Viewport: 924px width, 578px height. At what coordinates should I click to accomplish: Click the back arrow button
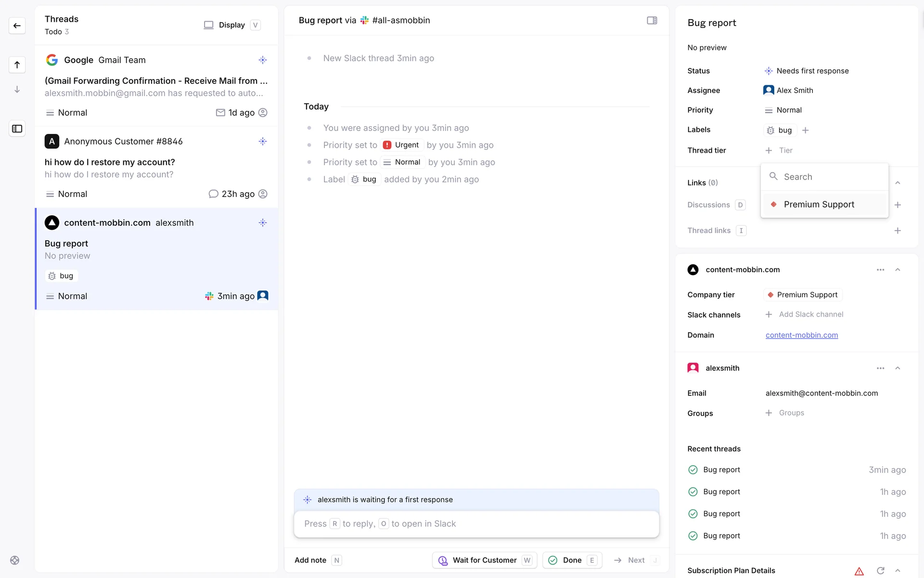pos(17,26)
